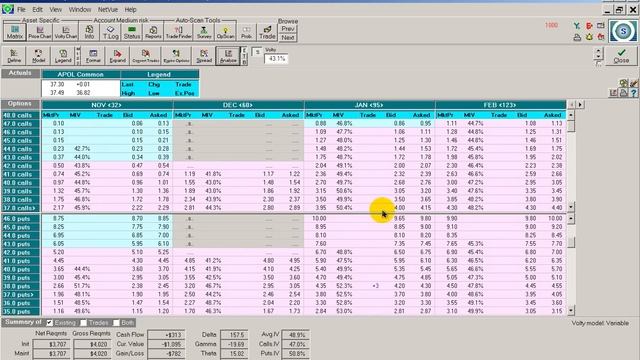Image resolution: width=640 pixels, height=360 pixels.
Task: Click the Define tool button
Action: (x=14, y=56)
